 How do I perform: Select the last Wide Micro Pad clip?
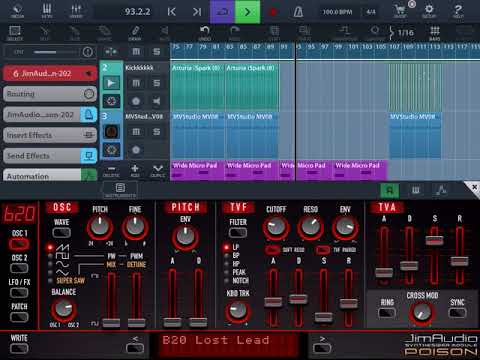[x=360, y=170]
